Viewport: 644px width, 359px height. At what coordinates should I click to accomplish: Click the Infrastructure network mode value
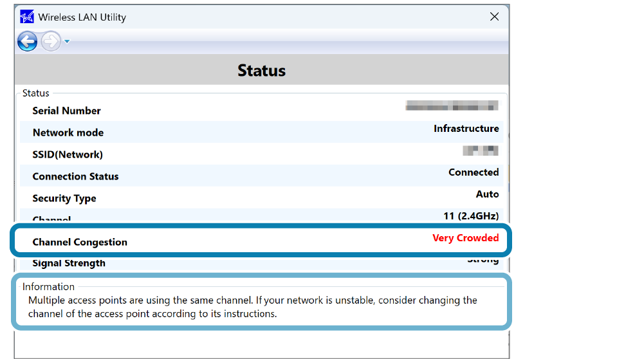pyautogui.click(x=466, y=129)
